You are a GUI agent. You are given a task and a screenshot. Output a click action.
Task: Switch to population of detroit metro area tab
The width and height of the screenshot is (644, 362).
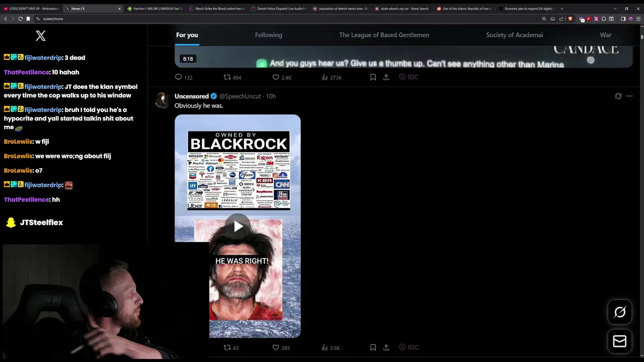pyautogui.click(x=340, y=9)
